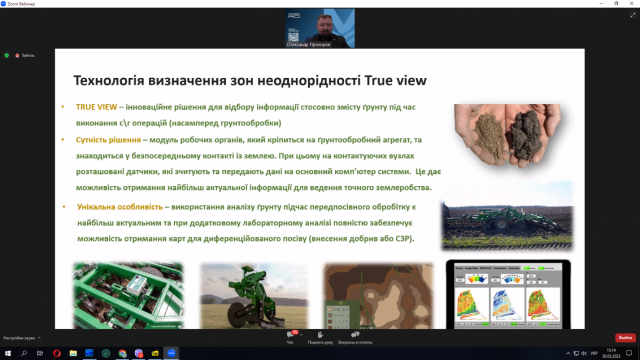The height and width of the screenshot is (360, 640).
Task: Open volume control in the system tray
Action: [x=584, y=353]
